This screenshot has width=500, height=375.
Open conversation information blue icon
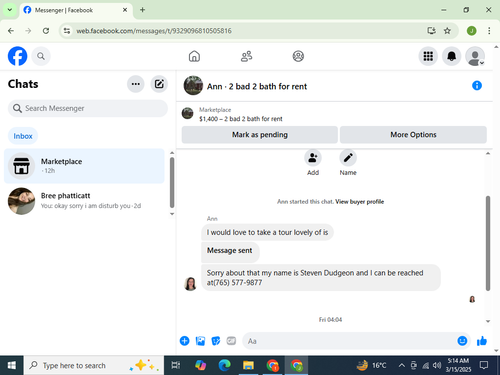(x=477, y=86)
